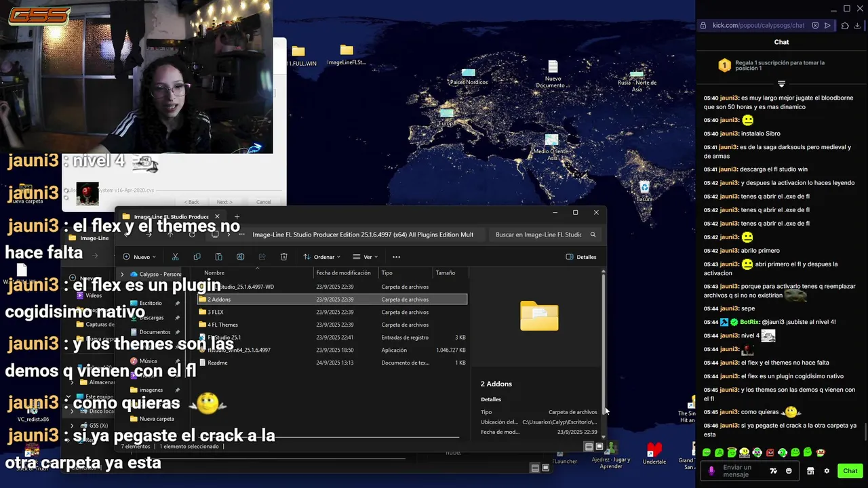This screenshot has height=488, width=868.
Task: Click the microphone icon in chat input
Action: [711, 470]
